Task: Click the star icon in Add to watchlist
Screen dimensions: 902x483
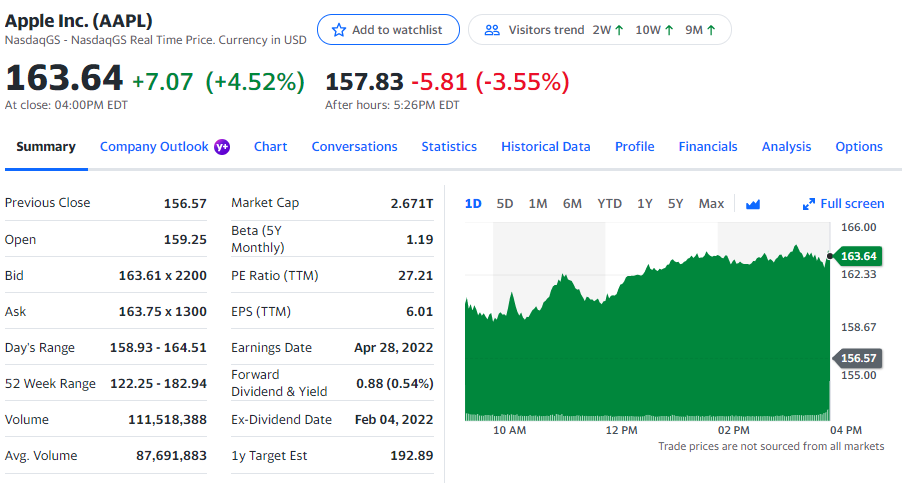Action: [339, 30]
